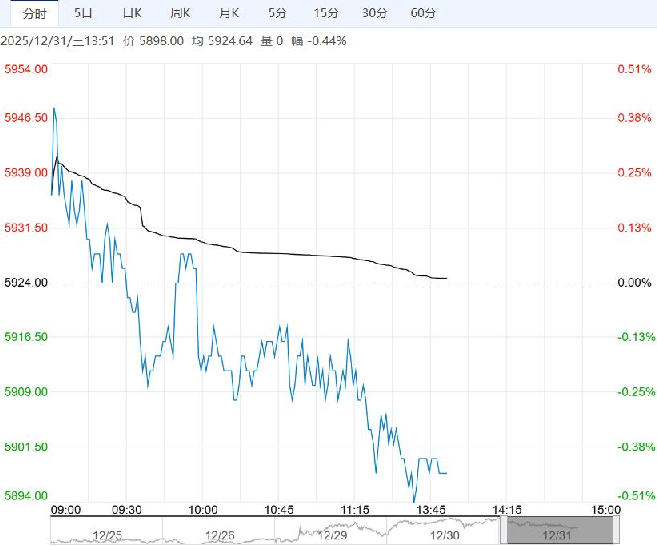Open the 月K monthly tab
This screenshot has width=657, height=546.
[229, 13]
